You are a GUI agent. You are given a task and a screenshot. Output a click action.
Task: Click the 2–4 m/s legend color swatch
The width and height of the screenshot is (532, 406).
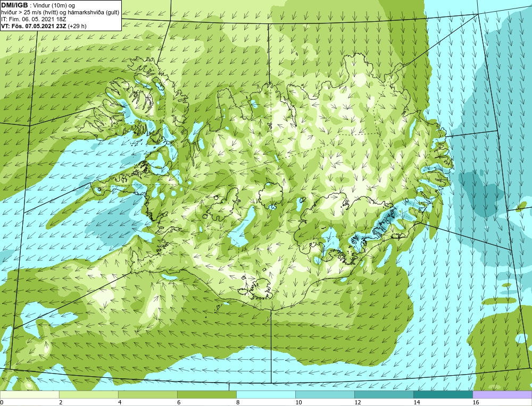click(88, 394)
